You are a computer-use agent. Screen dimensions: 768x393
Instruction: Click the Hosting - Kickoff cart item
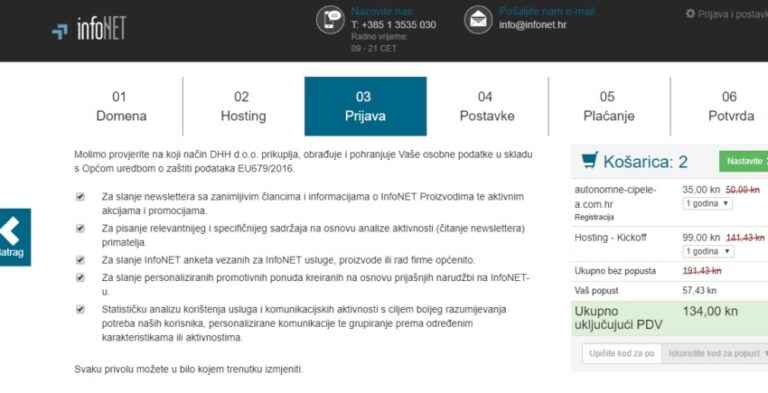point(610,238)
